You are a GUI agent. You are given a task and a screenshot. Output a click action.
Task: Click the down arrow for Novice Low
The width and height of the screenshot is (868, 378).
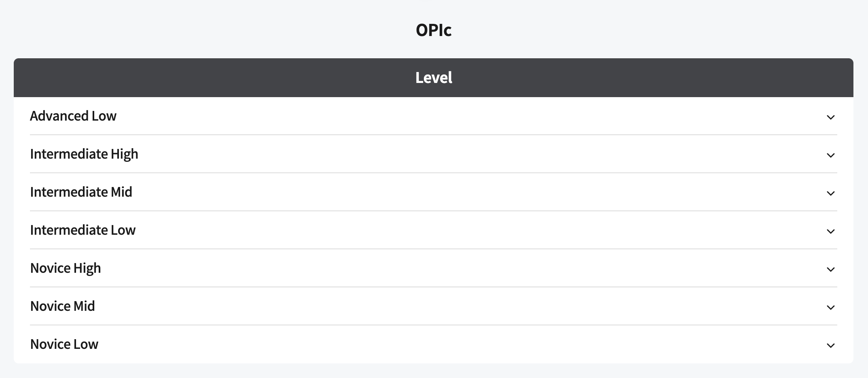tap(830, 346)
